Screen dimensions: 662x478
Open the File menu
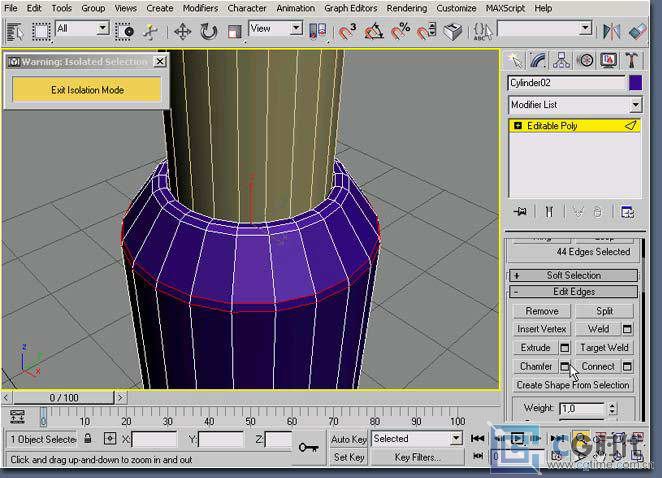pos(11,8)
